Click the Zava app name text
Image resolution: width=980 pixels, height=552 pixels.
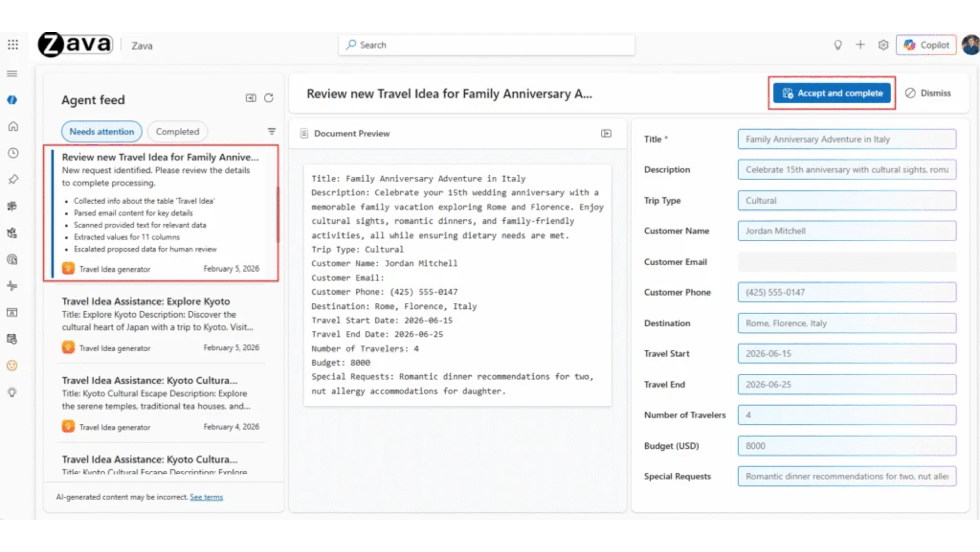[x=142, y=46]
